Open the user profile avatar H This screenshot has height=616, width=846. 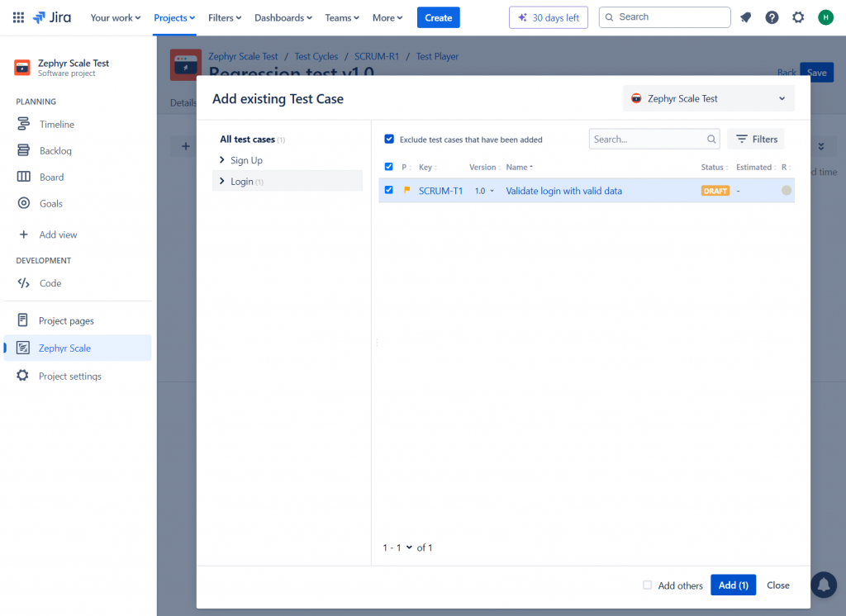point(825,17)
